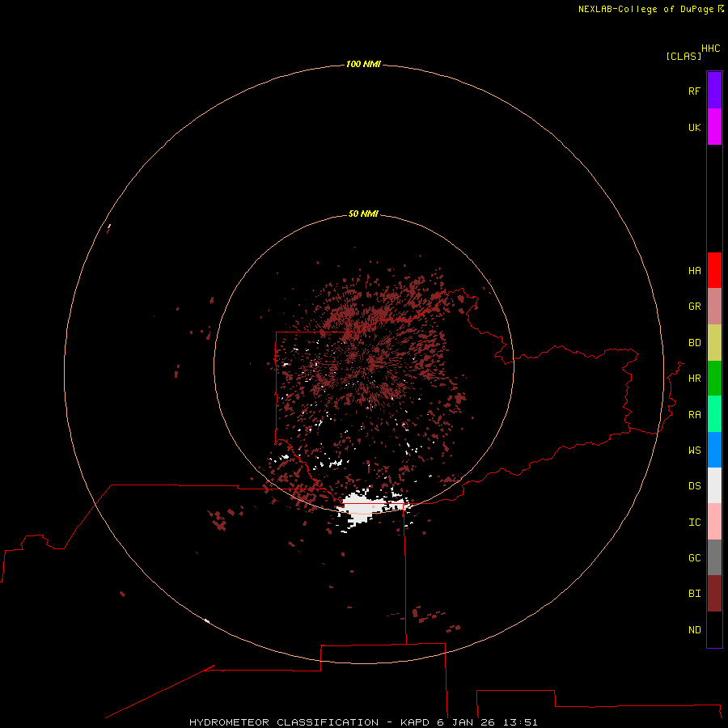The image size is (728, 728).
Task: Click the IC legend label
Action: pyautogui.click(x=695, y=523)
